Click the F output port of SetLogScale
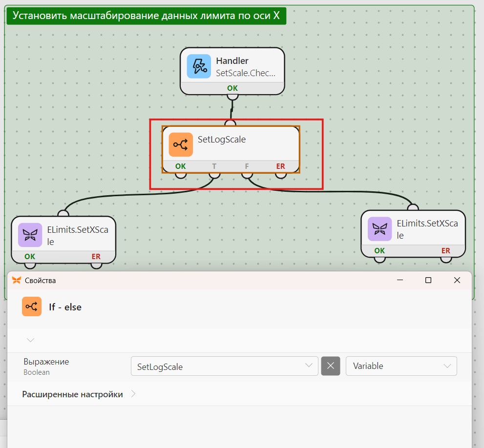This screenshot has width=484, height=448. pyautogui.click(x=247, y=175)
